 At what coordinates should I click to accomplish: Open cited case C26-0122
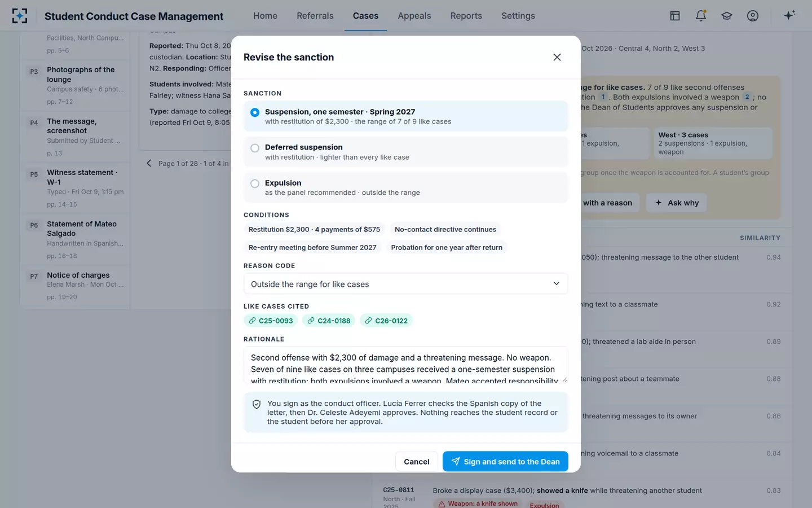click(386, 321)
